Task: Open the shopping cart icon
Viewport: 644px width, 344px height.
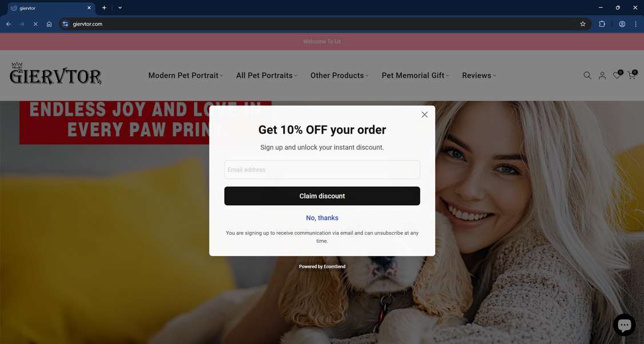Action: tap(632, 75)
